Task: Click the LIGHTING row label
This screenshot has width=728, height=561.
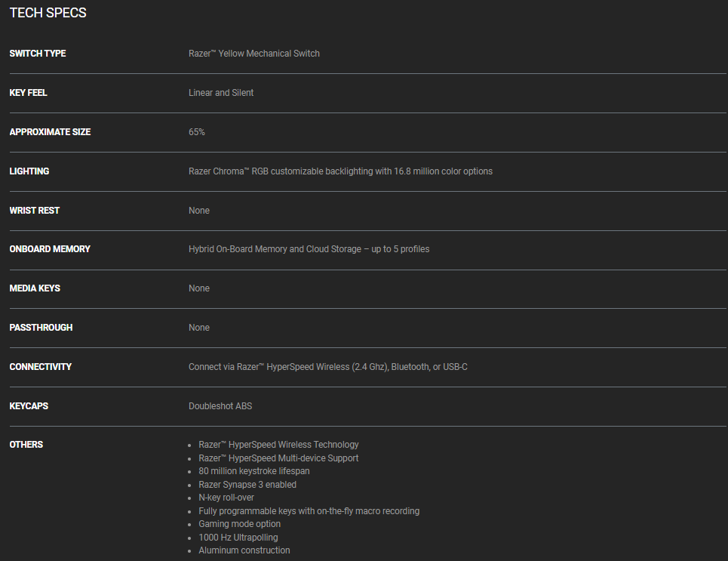Action: 29,171
